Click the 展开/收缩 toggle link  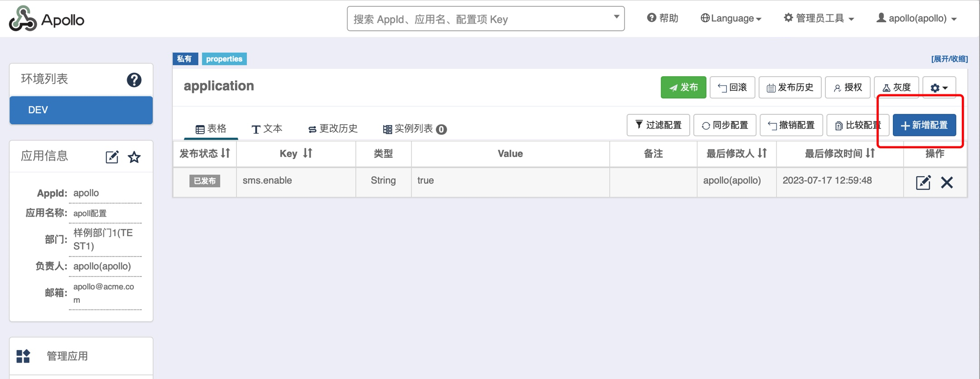click(x=949, y=59)
